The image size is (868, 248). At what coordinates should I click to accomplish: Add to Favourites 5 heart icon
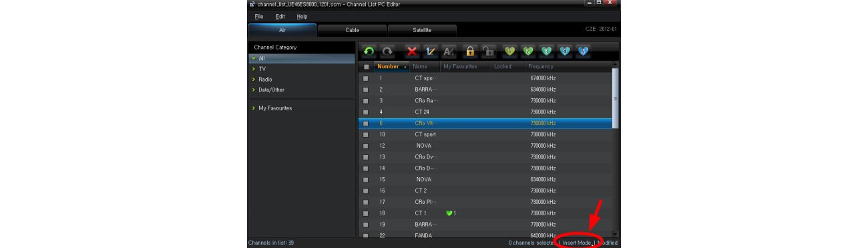click(x=583, y=51)
